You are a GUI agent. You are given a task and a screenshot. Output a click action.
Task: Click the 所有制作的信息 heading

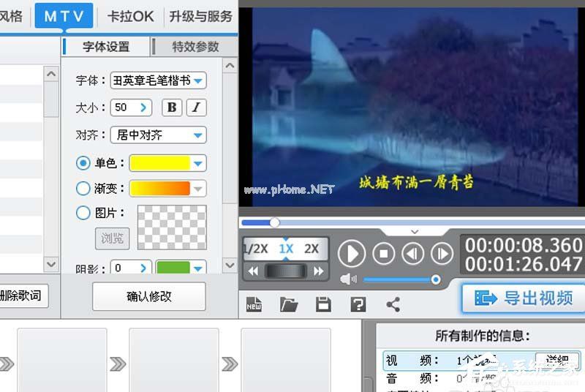pos(482,336)
